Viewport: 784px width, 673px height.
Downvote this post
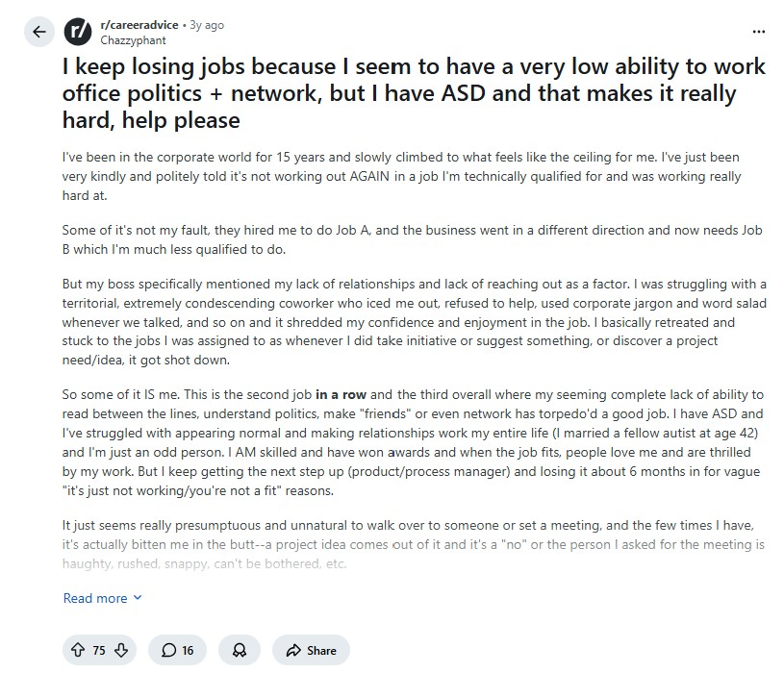[121, 650]
